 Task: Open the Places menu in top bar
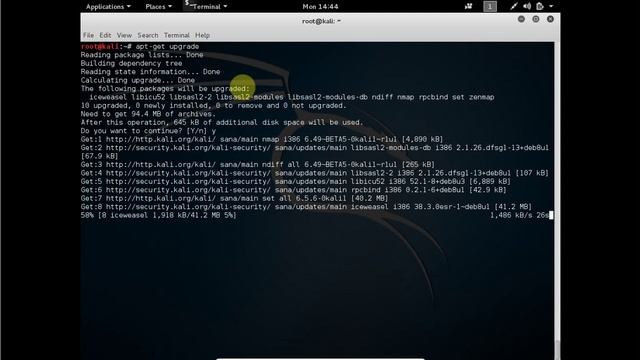(x=158, y=7)
